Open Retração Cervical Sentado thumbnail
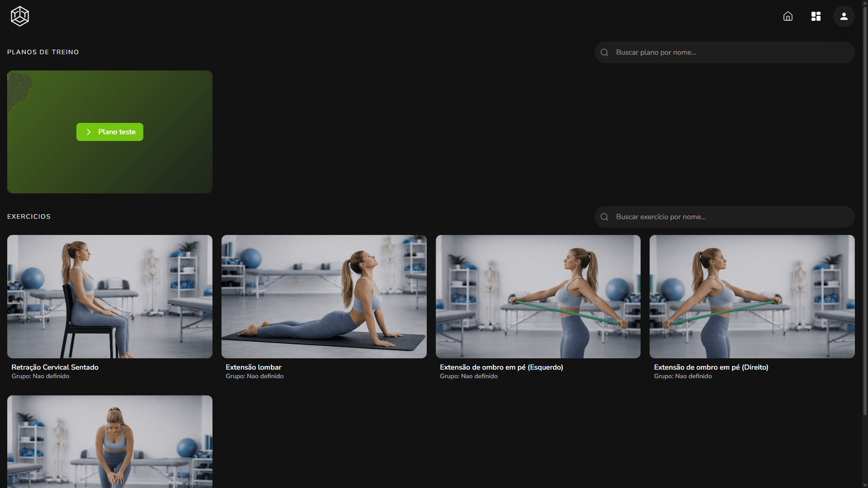Viewport: 868px width, 488px height. click(x=110, y=296)
